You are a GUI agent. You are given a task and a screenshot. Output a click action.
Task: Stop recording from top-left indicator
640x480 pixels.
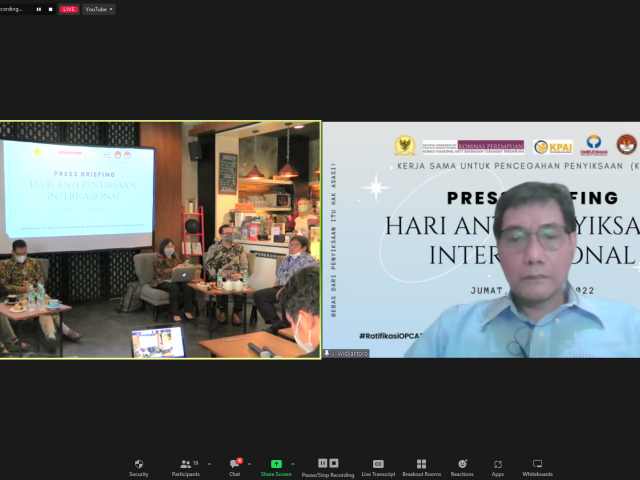coord(51,9)
